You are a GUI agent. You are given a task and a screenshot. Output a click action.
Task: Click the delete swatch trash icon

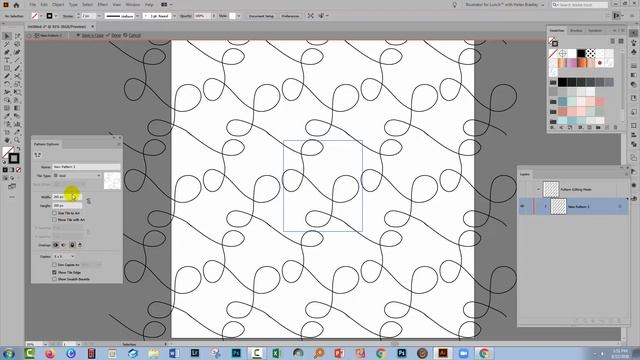(x=616, y=127)
